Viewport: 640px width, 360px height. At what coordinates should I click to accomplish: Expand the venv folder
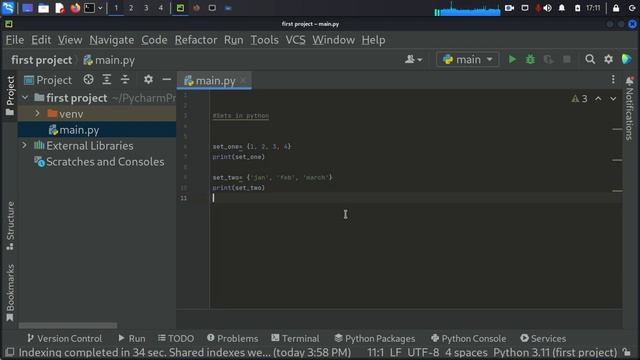coord(37,114)
